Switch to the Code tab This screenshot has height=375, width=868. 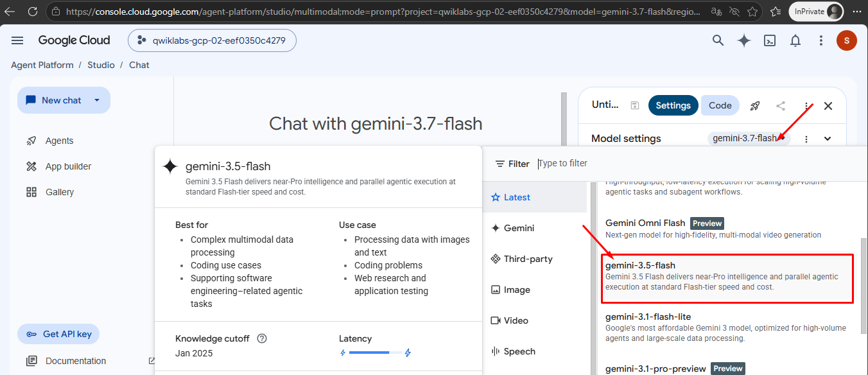(x=720, y=105)
